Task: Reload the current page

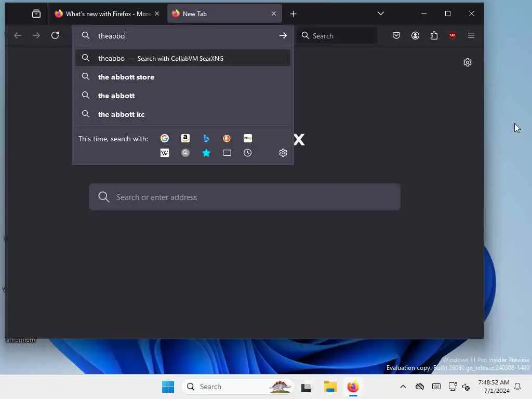Action: click(55, 35)
